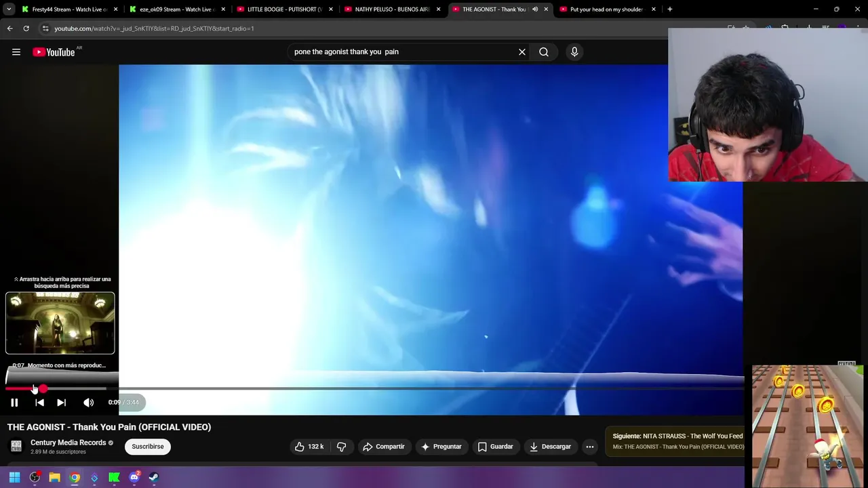Close the LITTLE BOOGIE tab

331,9
